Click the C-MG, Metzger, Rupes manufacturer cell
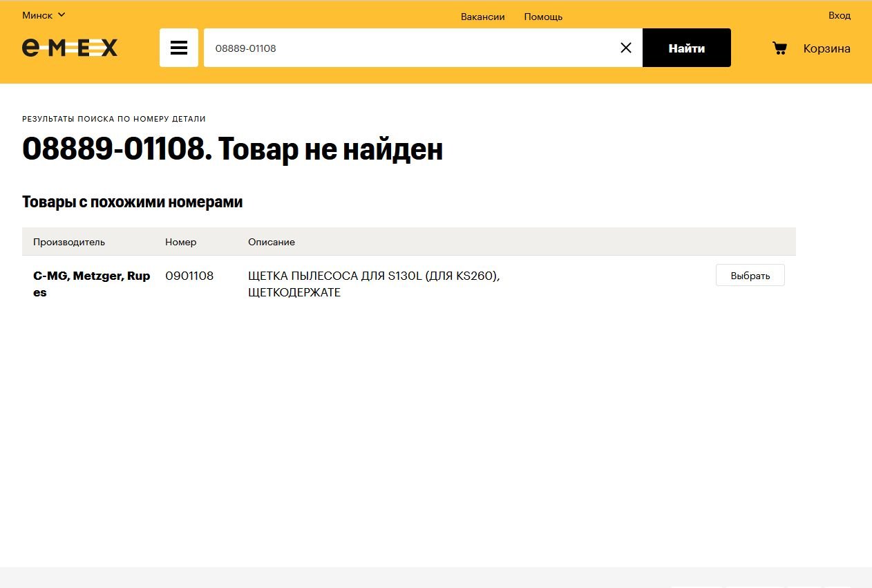 click(x=92, y=284)
